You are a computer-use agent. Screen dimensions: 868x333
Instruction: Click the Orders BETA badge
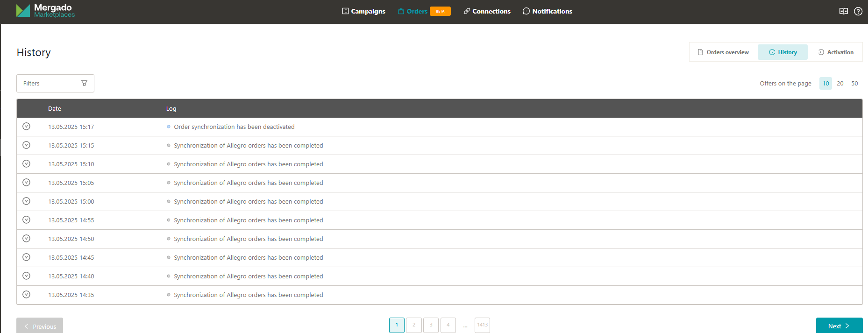440,11
